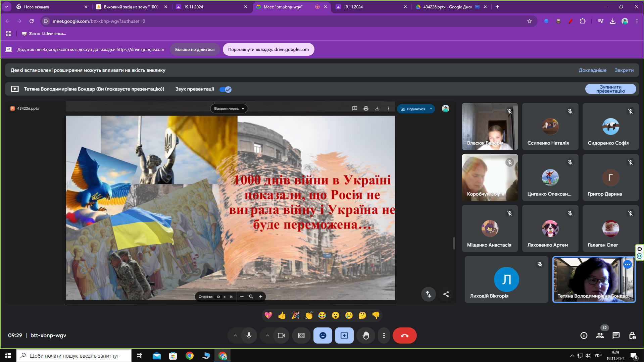Toggle presentation audio switch
Screen dimensions: 644x362
225,89
